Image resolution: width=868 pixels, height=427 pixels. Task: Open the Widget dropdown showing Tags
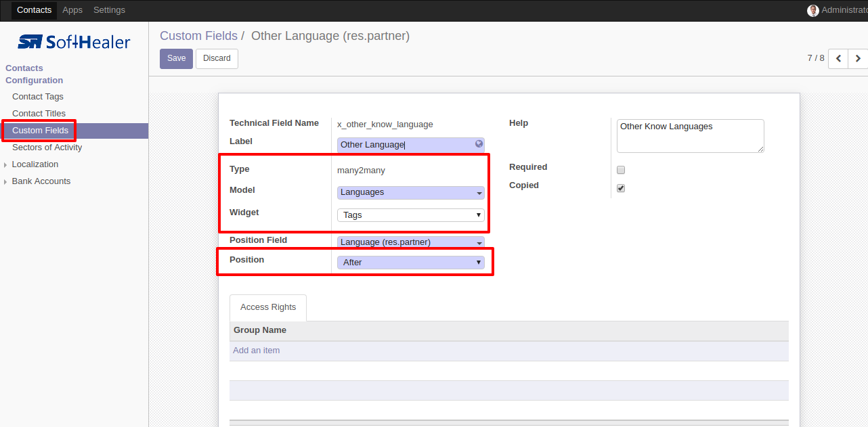(x=411, y=215)
